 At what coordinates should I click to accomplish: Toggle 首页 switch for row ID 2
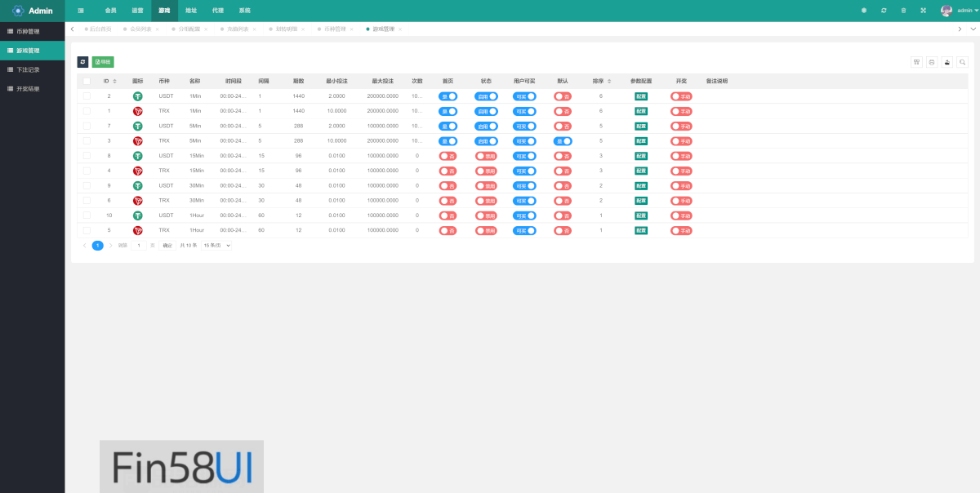pyautogui.click(x=448, y=96)
